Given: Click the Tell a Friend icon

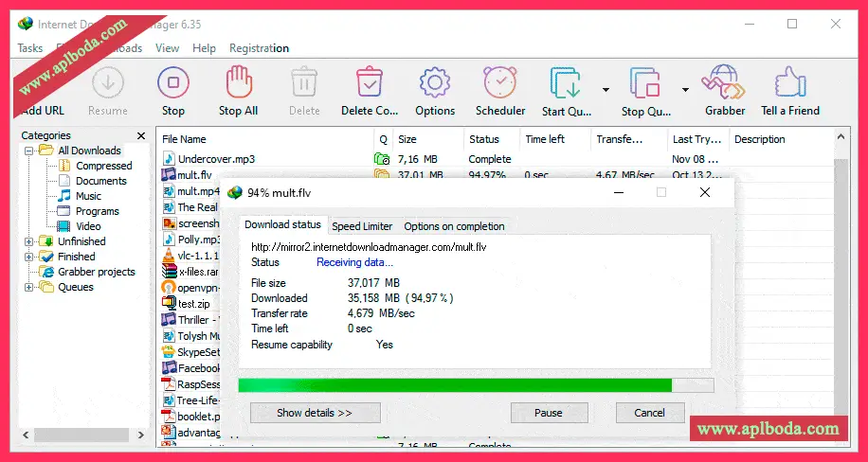Looking at the screenshot, I should pos(790,84).
